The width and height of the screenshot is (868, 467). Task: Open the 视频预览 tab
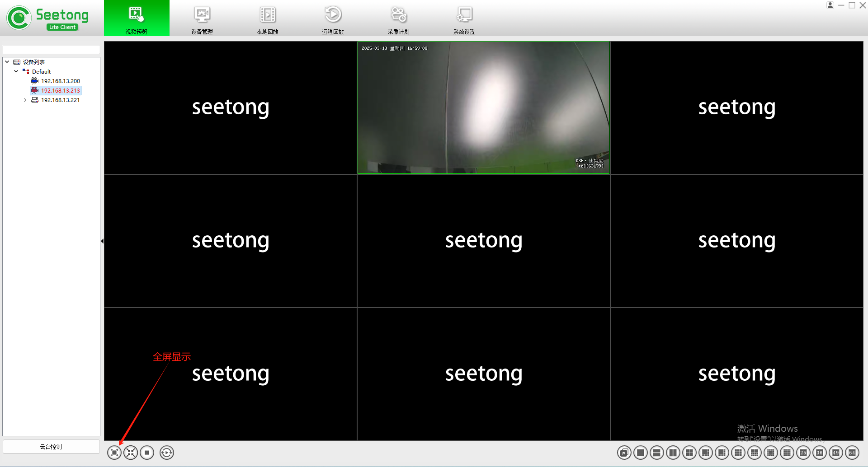point(137,18)
